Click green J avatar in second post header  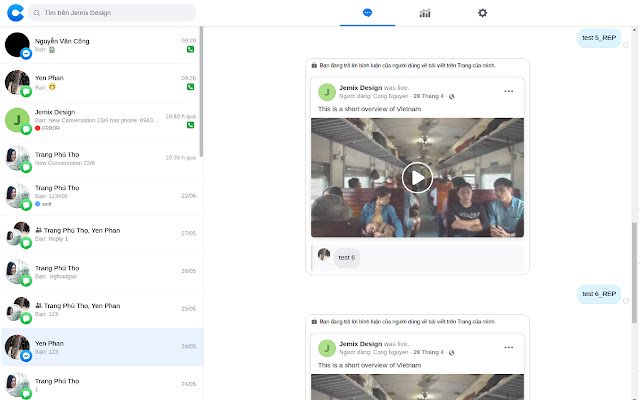[x=327, y=349]
